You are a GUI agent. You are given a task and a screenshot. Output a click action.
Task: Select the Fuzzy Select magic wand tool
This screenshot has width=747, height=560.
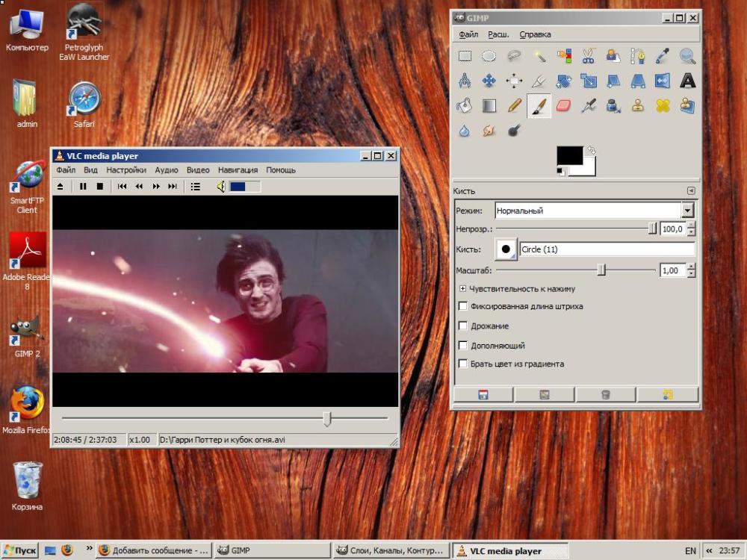(539, 56)
